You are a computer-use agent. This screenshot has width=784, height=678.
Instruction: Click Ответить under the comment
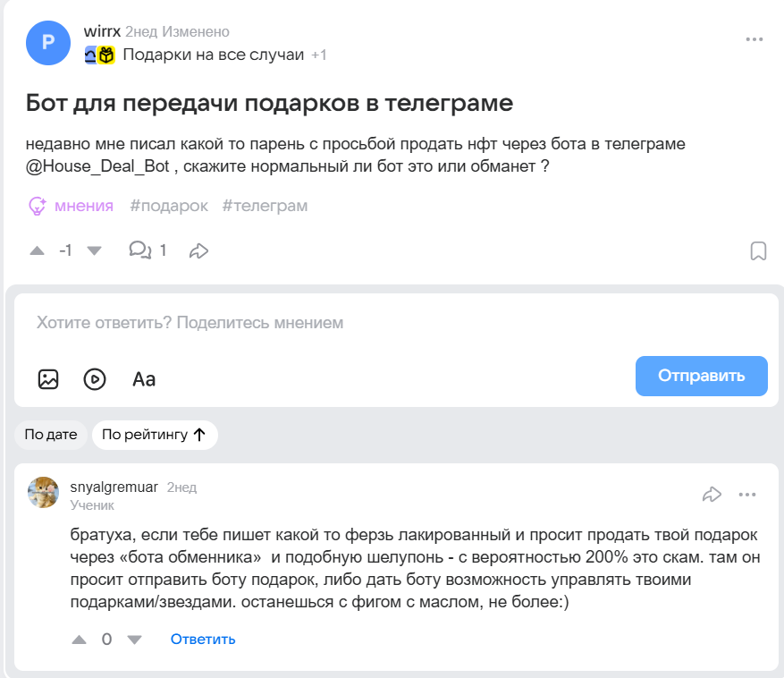(x=202, y=639)
